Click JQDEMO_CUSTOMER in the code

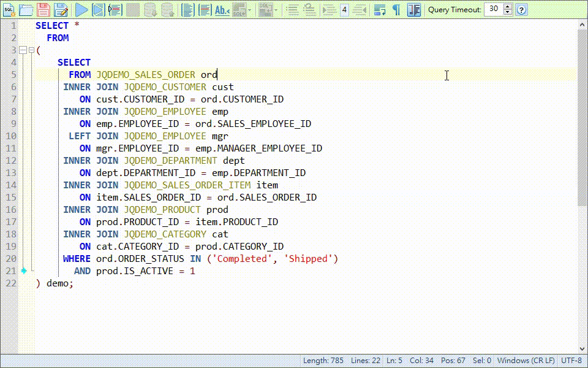pos(165,87)
